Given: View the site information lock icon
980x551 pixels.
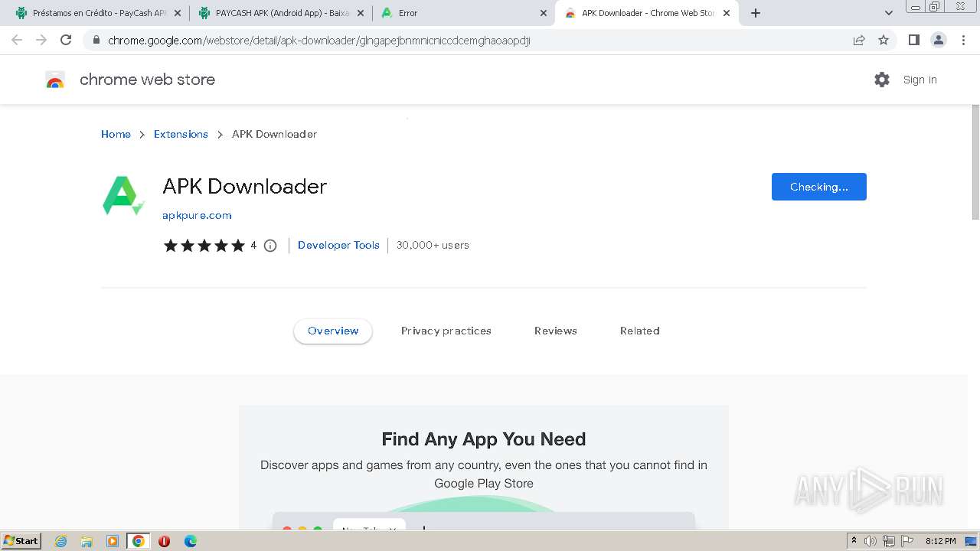Looking at the screenshot, I should click(x=96, y=40).
